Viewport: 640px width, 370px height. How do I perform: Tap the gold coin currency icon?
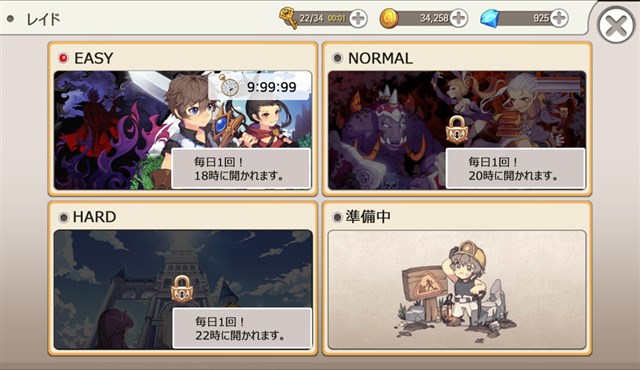(389, 18)
